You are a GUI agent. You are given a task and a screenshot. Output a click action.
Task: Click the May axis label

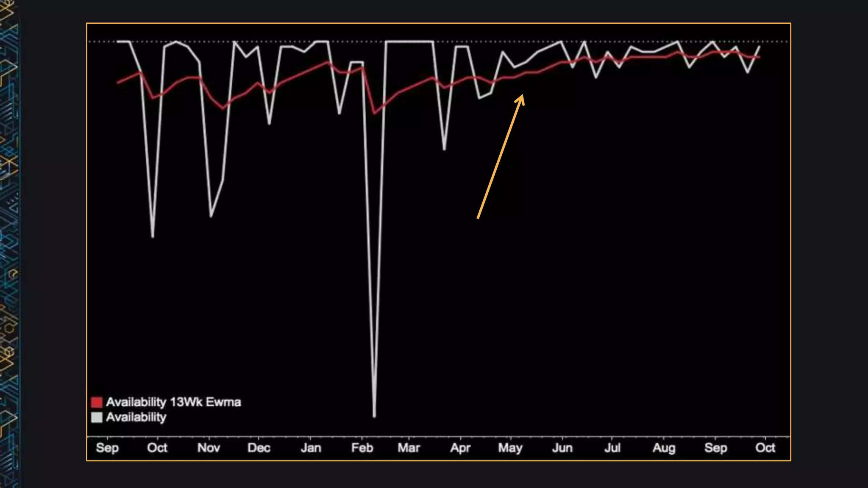coord(510,448)
